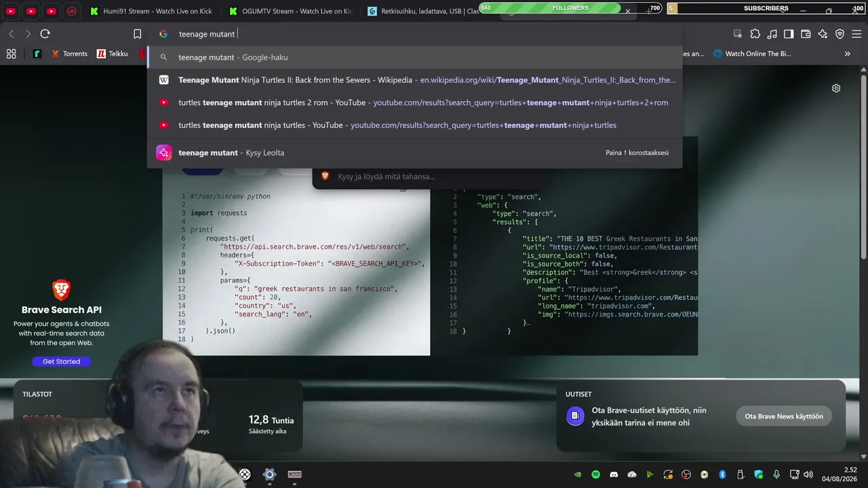Reload the page in Brave
868x488 pixels.
45,34
